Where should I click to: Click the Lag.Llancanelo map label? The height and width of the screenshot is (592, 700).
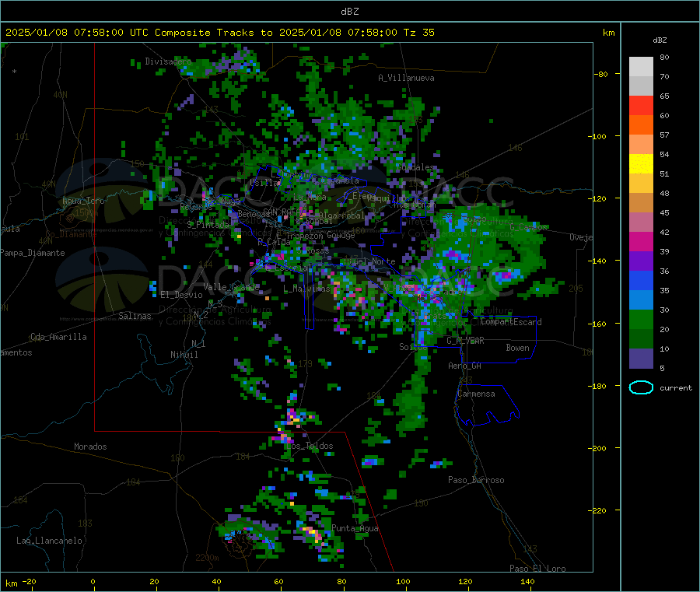49,541
